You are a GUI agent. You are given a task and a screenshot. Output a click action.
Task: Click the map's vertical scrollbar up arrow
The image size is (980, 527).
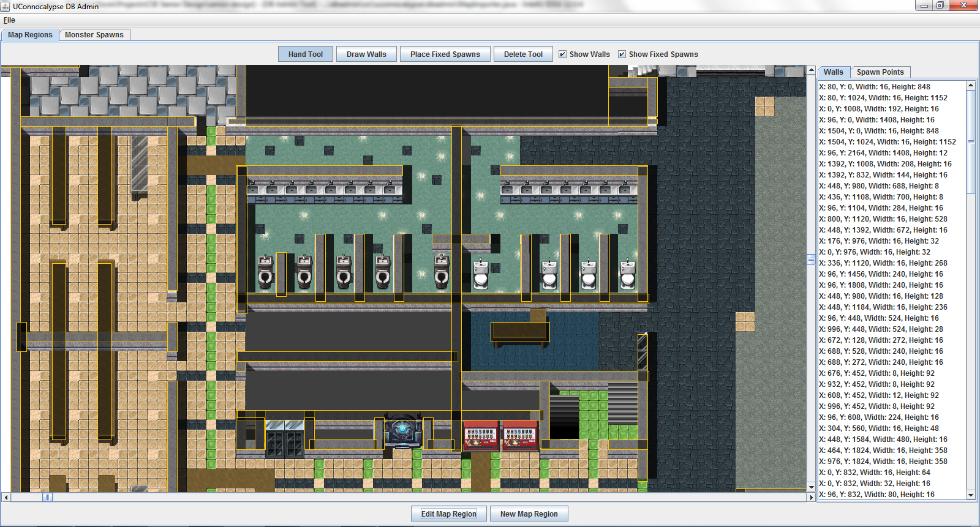click(811, 70)
